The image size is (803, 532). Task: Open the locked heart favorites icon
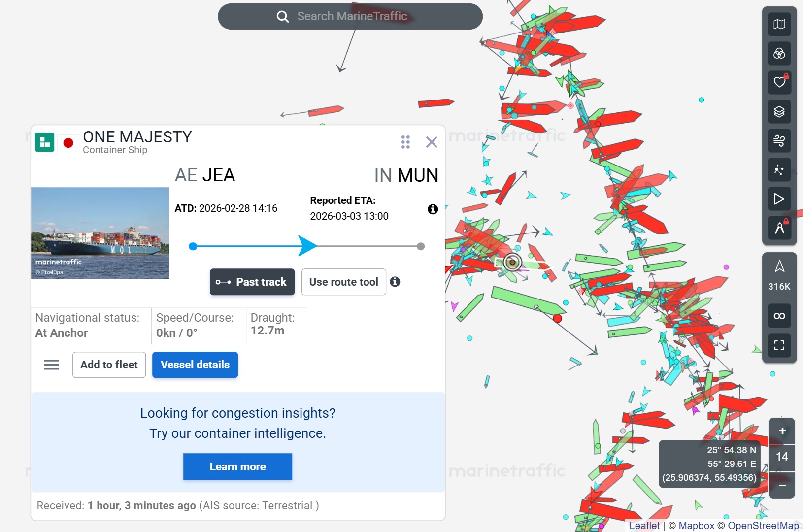click(779, 82)
